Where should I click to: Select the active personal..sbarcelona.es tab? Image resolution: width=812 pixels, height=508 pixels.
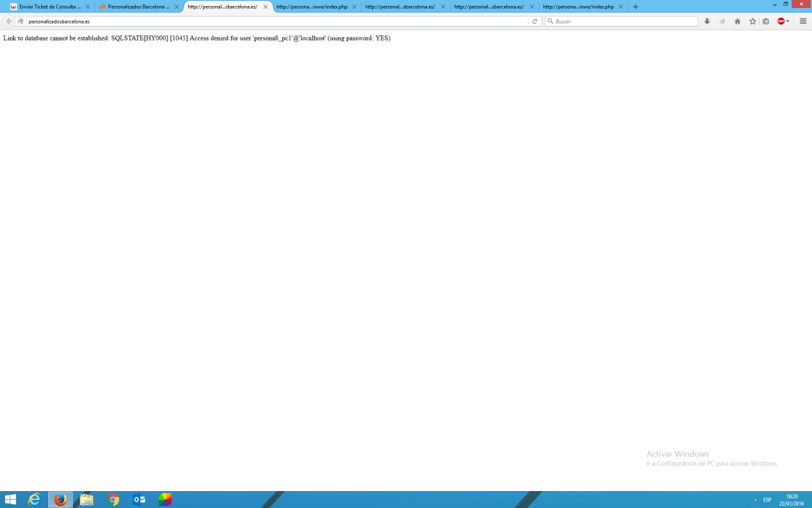[x=227, y=7]
